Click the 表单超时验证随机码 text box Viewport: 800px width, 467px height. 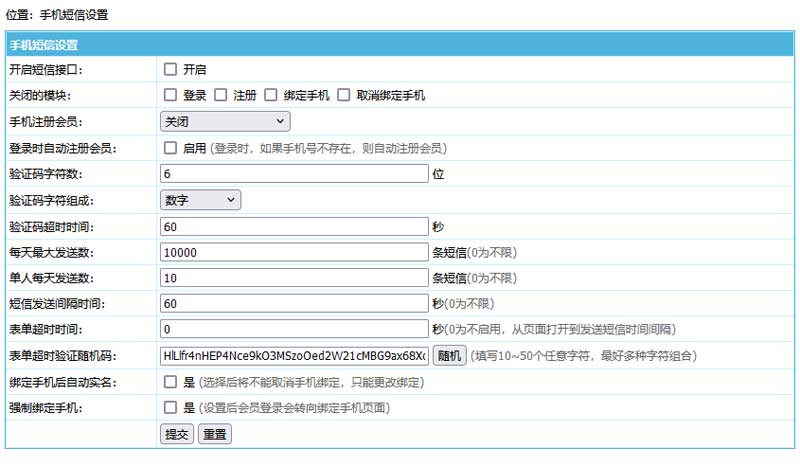click(294, 356)
